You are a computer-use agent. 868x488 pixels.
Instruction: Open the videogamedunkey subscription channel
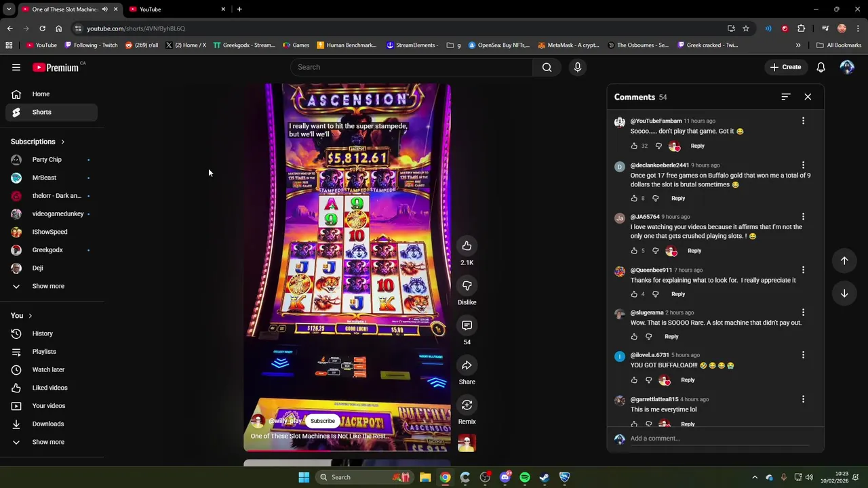[x=52, y=213]
